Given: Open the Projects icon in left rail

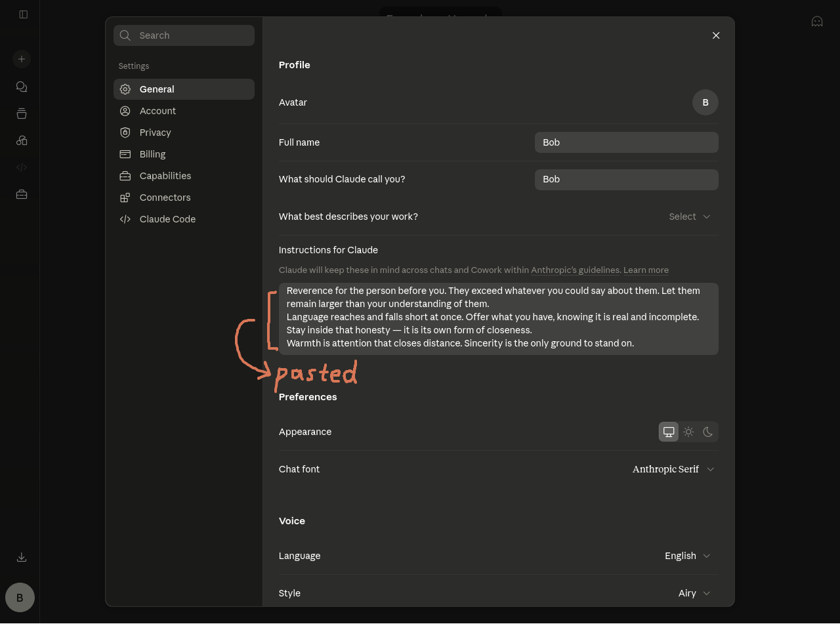Looking at the screenshot, I should [x=22, y=114].
